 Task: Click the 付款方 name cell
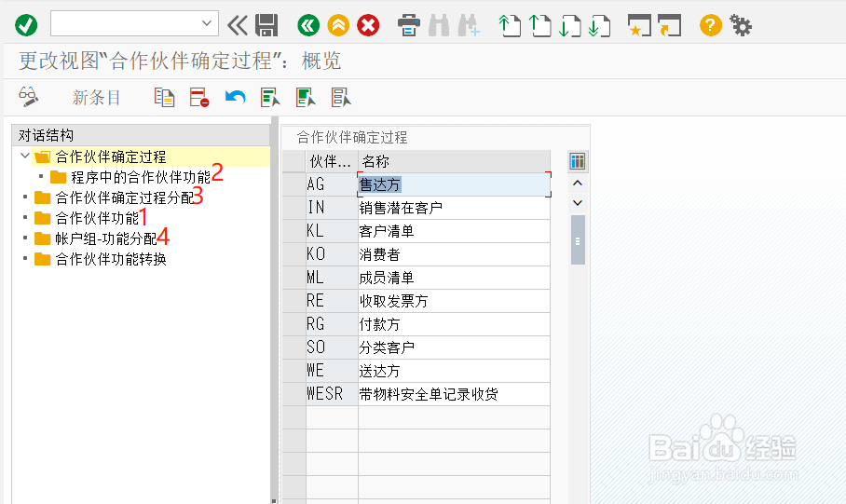[x=455, y=324]
